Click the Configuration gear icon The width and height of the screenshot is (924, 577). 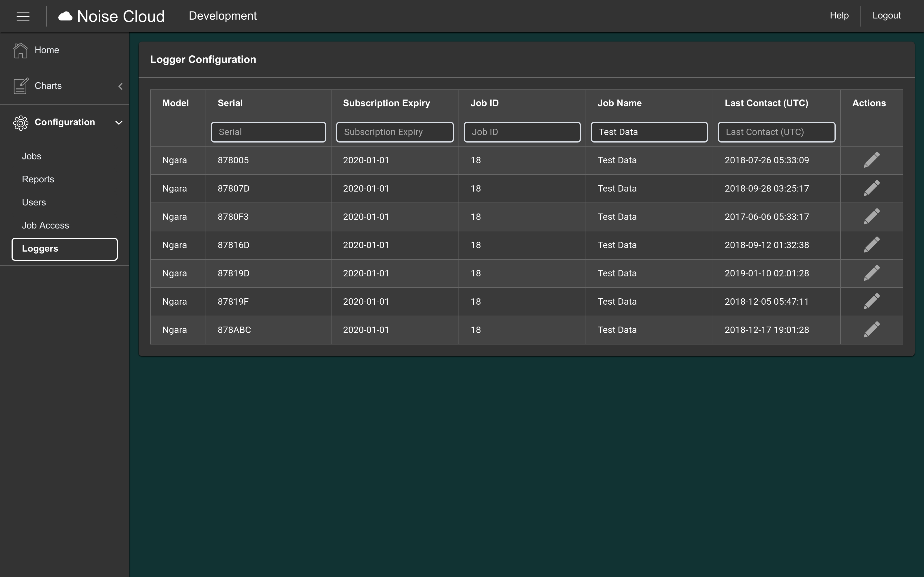pos(21,123)
